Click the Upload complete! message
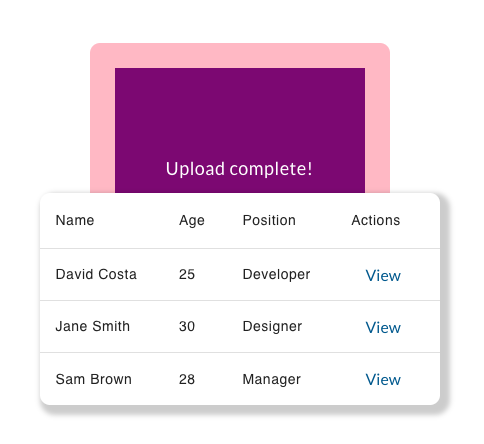This screenshot has width=484, height=444. (239, 169)
